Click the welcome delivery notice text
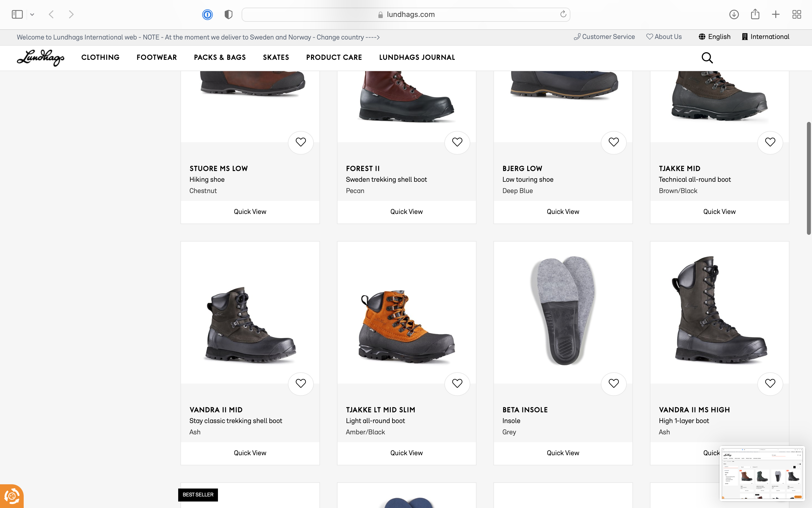 pos(198,37)
